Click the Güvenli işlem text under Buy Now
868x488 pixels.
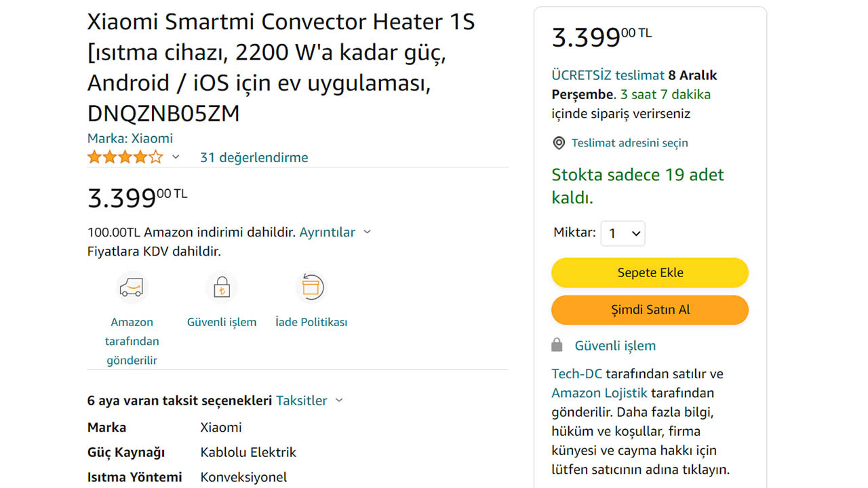tap(615, 346)
